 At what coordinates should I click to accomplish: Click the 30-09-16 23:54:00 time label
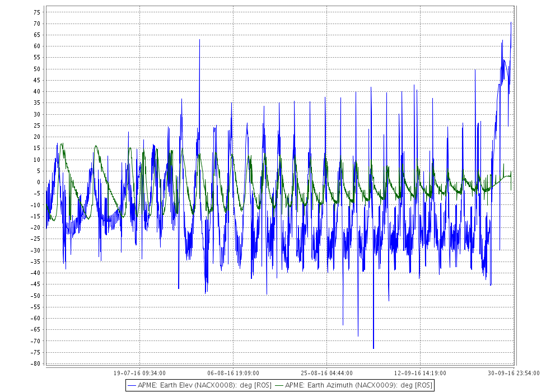point(514,373)
